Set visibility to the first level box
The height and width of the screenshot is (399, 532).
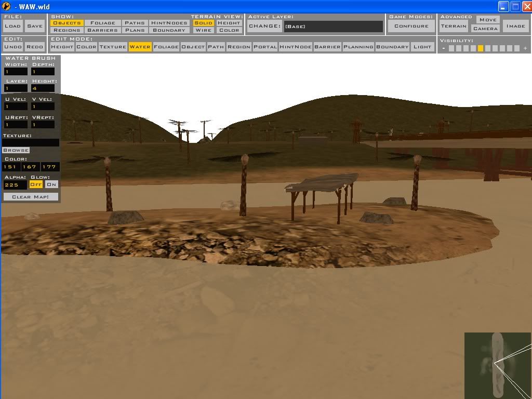(451, 48)
